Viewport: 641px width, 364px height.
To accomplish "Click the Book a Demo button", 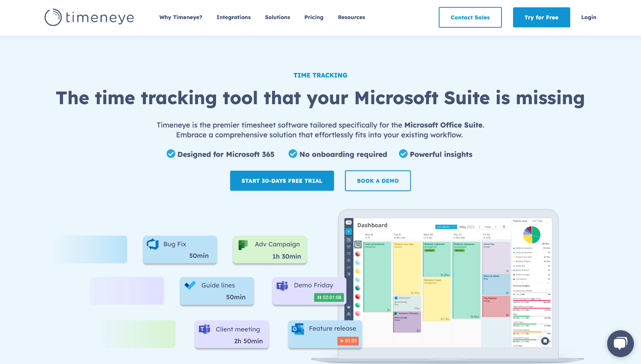I will pos(378,181).
